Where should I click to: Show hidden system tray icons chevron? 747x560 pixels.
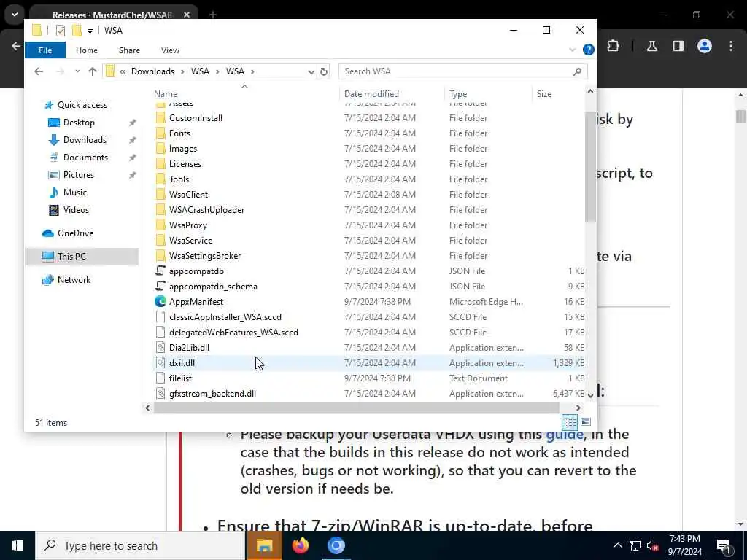tap(617, 545)
